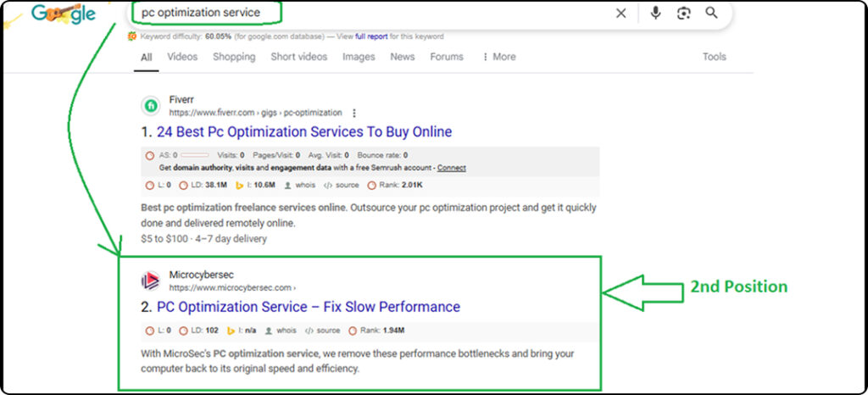Open the News tab
The width and height of the screenshot is (868, 395).
[x=403, y=57]
